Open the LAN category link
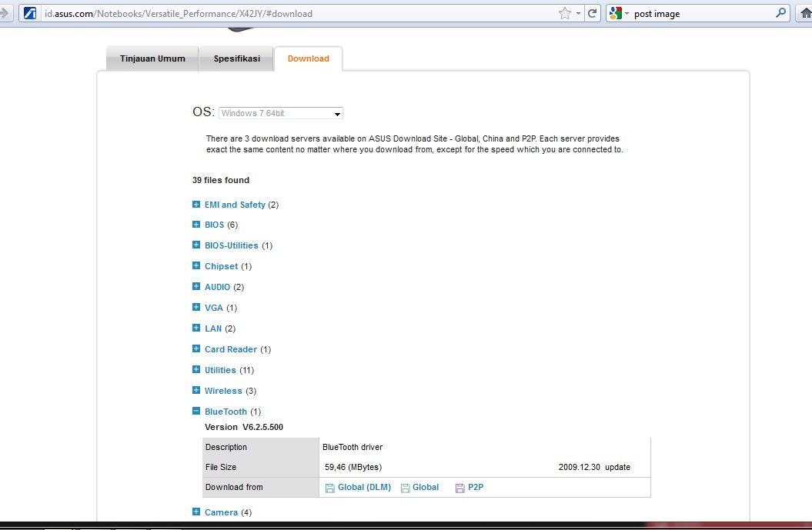This screenshot has height=530, width=812. 213,328
